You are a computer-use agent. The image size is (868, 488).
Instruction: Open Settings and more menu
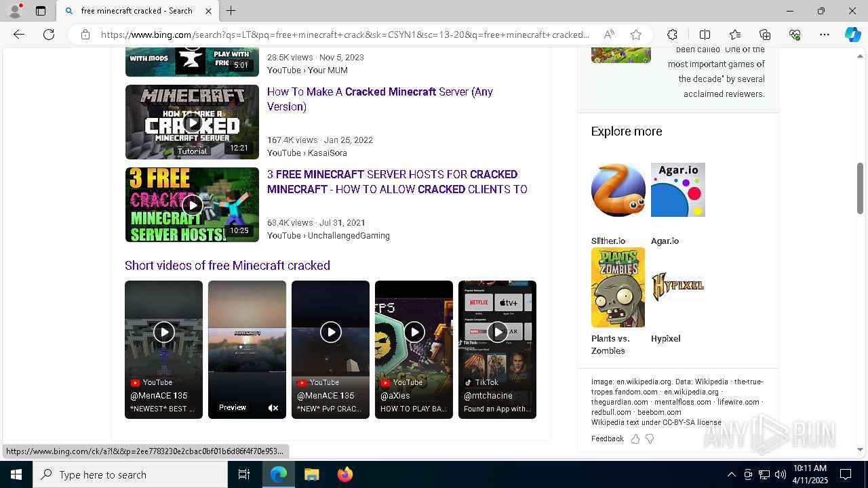coord(825,35)
